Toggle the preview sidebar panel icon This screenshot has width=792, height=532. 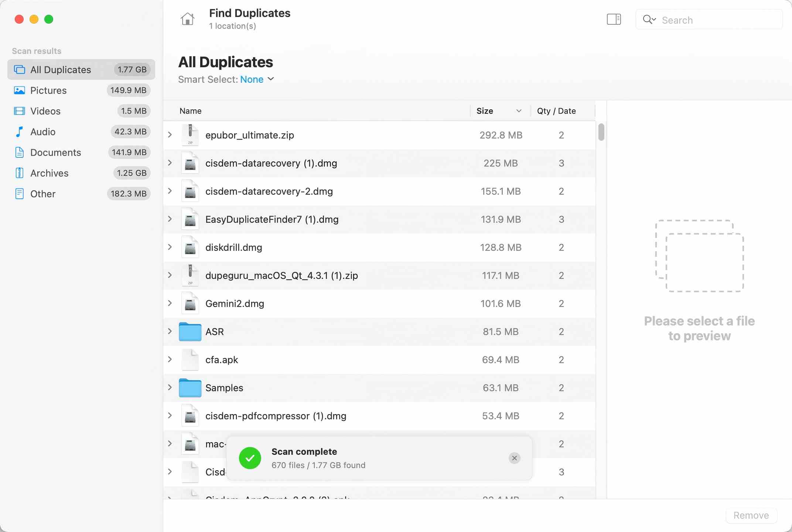(614, 19)
